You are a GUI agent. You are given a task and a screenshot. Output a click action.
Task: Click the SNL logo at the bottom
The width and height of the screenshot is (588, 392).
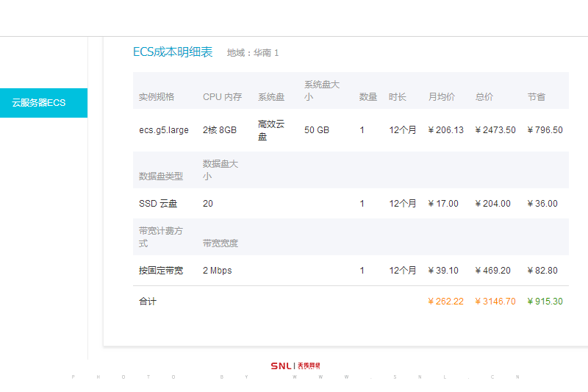coord(295,366)
